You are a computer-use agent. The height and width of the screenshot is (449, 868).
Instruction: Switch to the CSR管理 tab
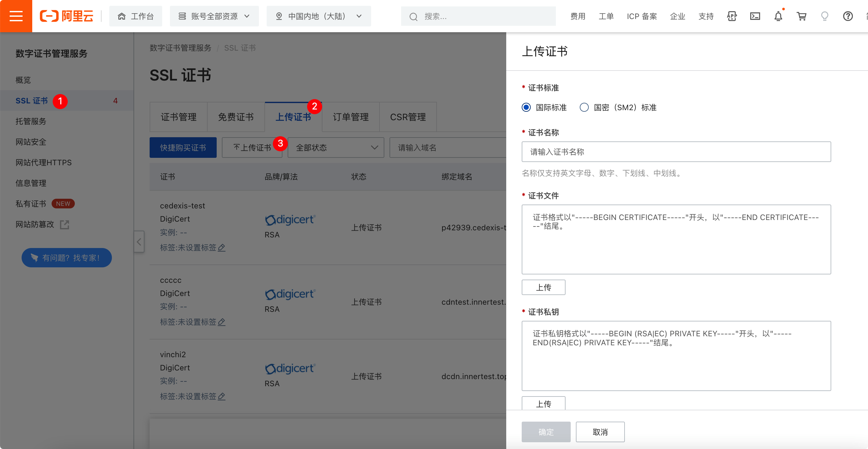[x=408, y=117]
